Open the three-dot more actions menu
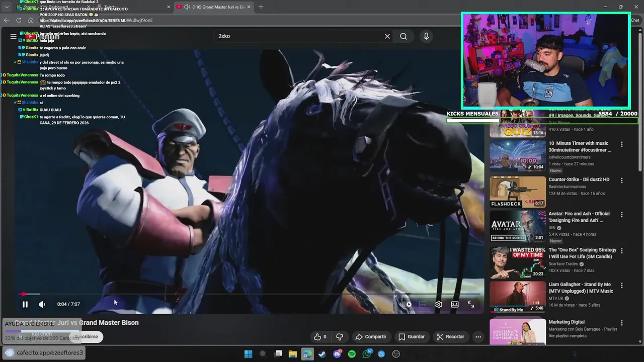The height and width of the screenshot is (362, 644). (478, 337)
